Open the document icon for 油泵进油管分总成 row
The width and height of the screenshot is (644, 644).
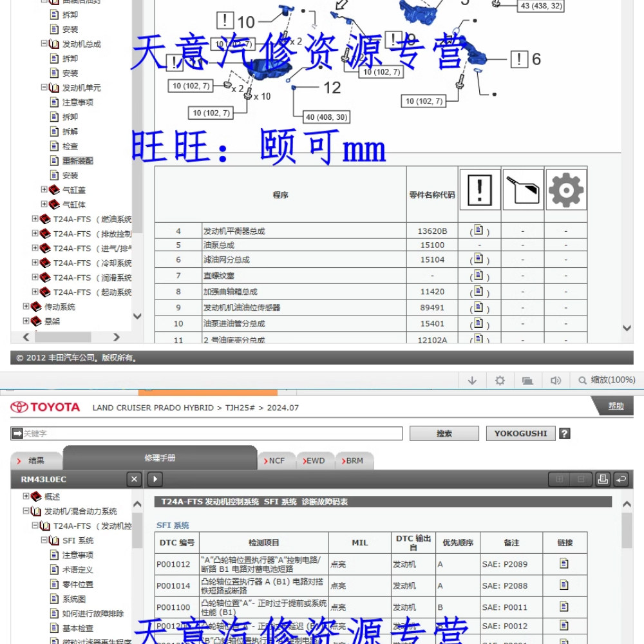pyautogui.click(x=478, y=323)
